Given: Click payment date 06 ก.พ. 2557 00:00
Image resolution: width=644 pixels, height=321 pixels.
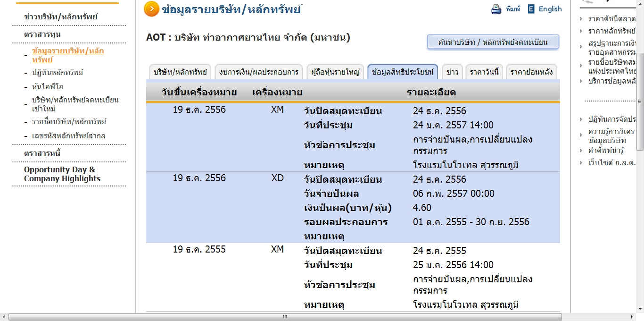Looking at the screenshot, I should click(x=454, y=194).
